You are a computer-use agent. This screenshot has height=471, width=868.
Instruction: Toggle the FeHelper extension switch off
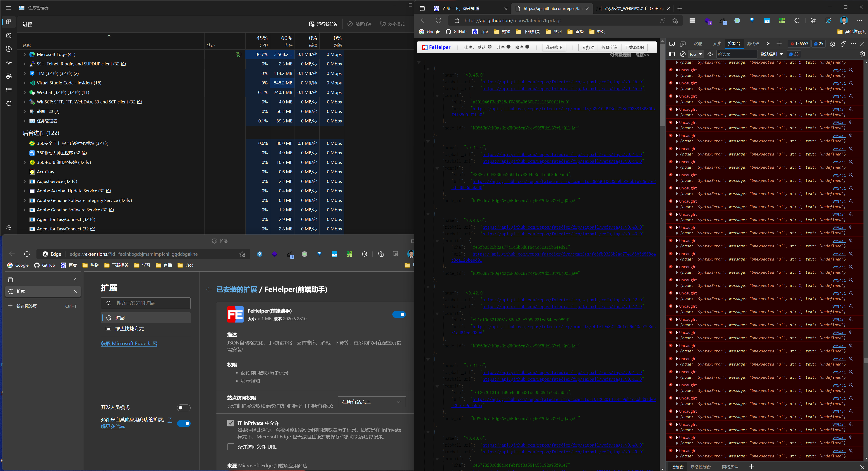399,314
